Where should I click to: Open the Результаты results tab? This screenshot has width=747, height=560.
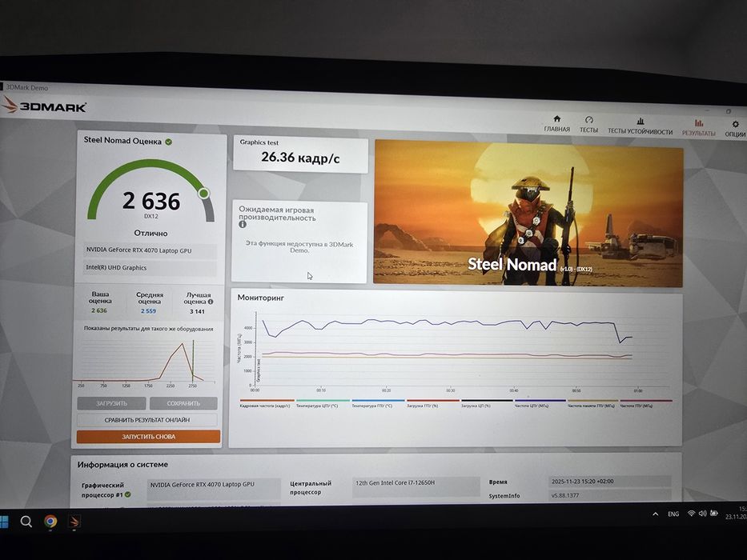tap(698, 129)
